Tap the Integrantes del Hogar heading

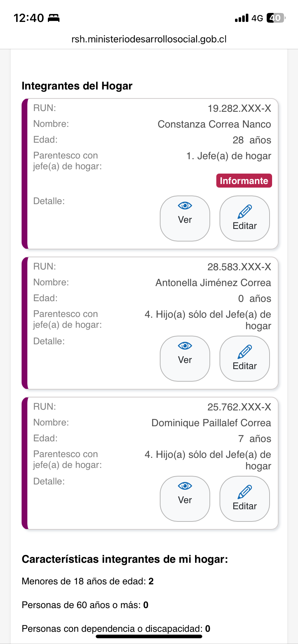click(77, 86)
